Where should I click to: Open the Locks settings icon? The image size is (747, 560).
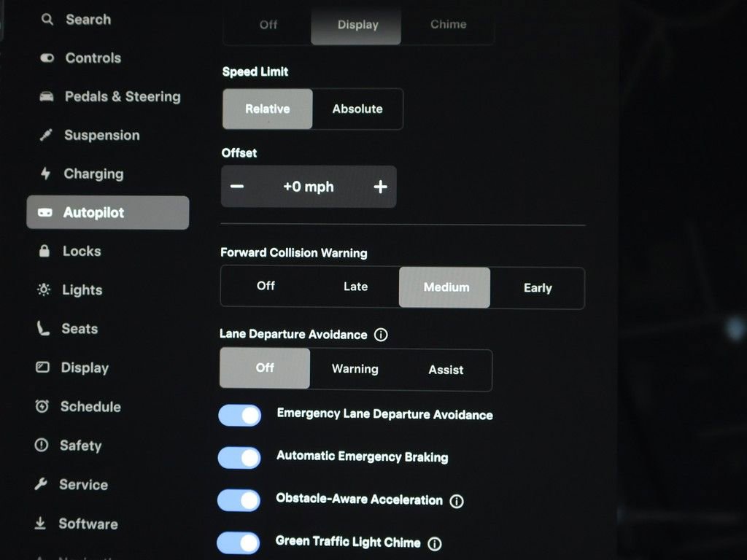tap(46, 251)
